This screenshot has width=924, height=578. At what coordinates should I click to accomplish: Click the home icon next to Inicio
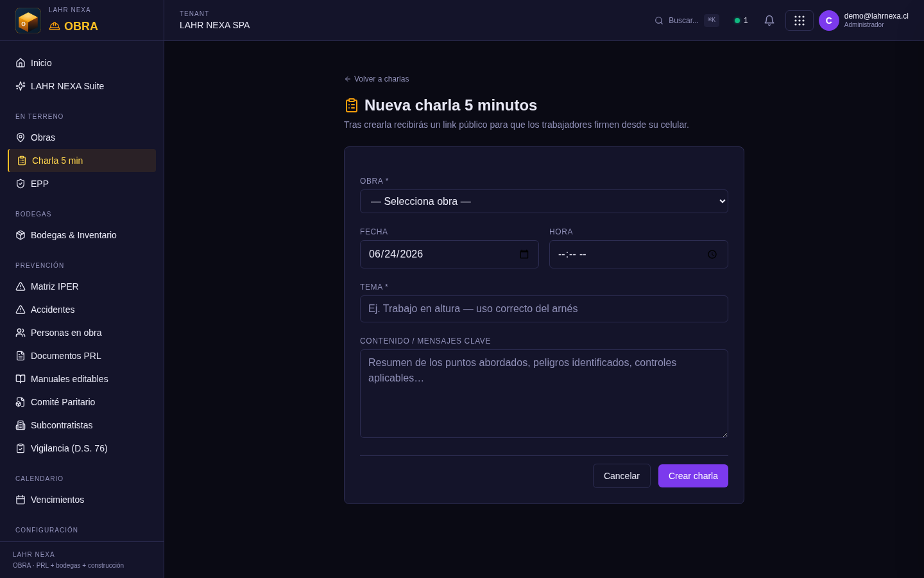click(21, 63)
